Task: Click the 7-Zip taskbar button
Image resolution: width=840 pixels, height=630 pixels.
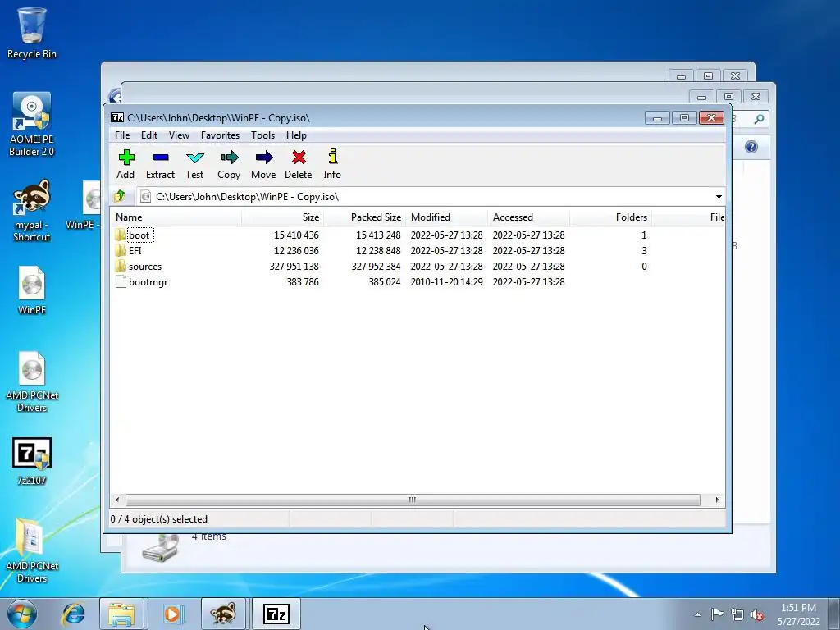Action: [276, 614]
